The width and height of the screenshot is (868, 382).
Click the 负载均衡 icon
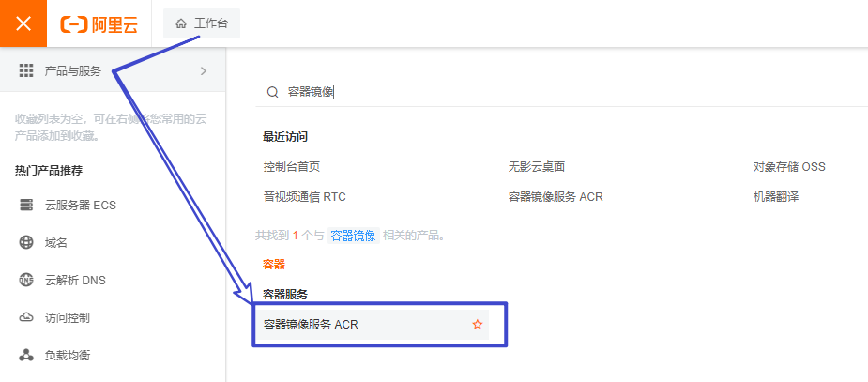tap(26, 355)
